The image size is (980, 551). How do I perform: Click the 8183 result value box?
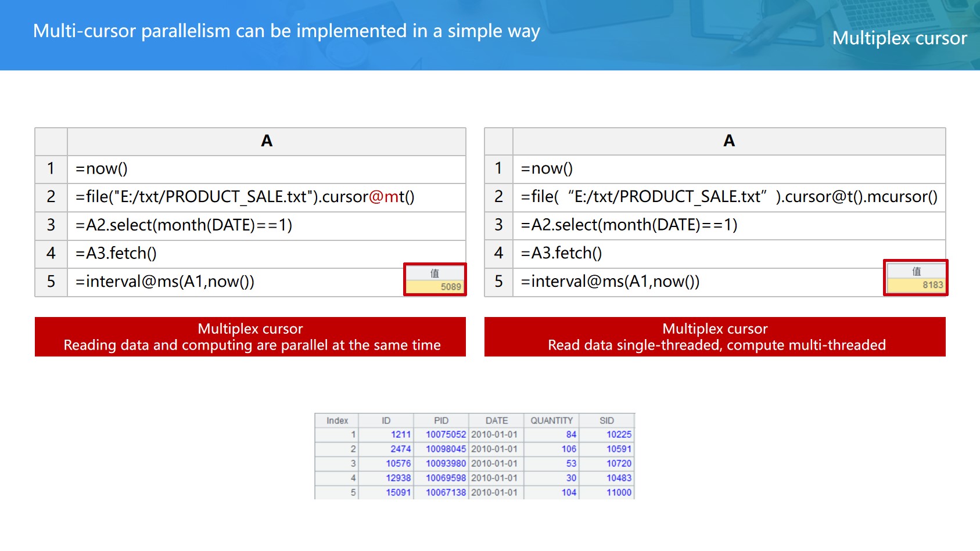916,284
